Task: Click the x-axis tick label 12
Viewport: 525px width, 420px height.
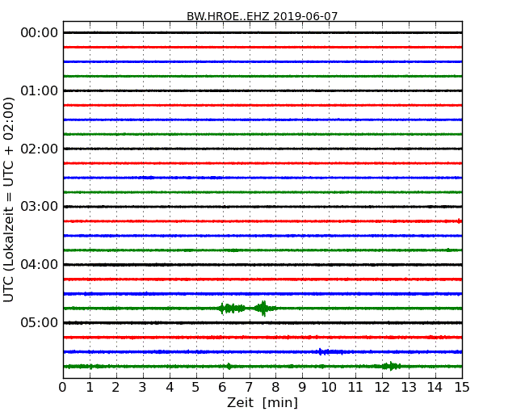Action: [382, 388]
